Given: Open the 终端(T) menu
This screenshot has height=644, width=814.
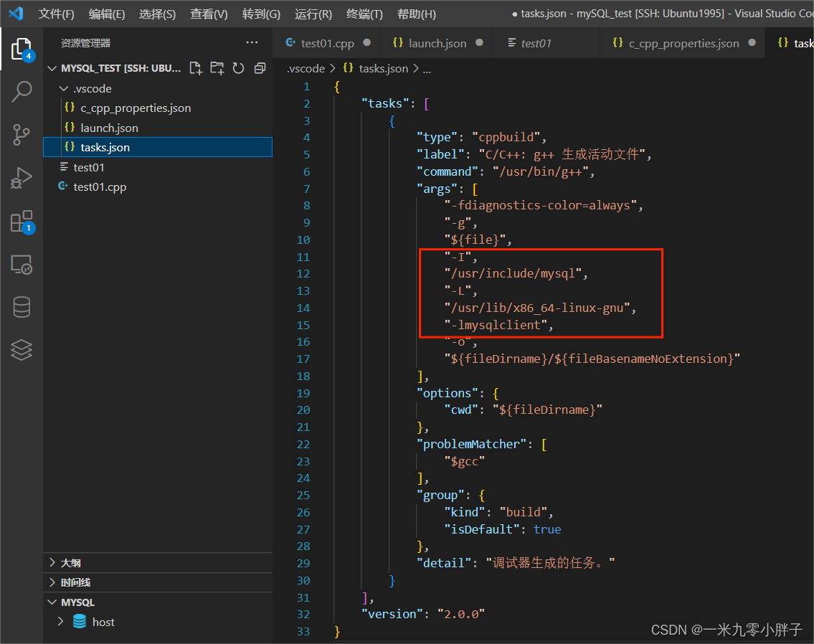Looking at the screenshot, I should [364, 14].
